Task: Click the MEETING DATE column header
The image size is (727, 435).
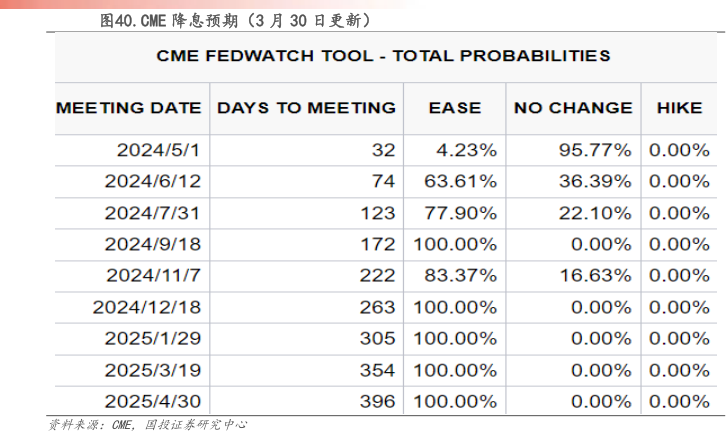Action: tap(128, 107)
